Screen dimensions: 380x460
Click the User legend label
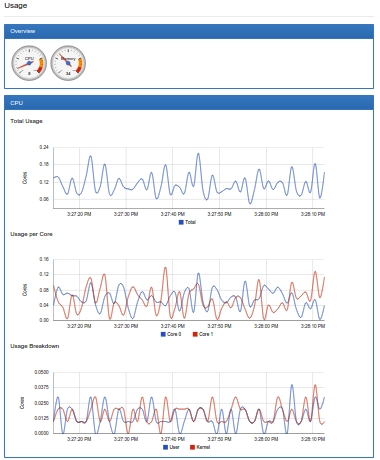pos(174,447)
